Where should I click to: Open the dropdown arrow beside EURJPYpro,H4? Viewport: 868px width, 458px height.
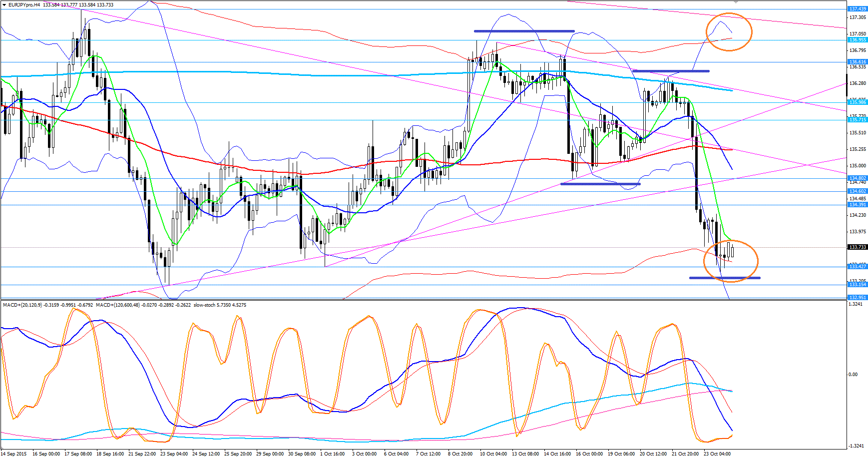coord(4,4)
